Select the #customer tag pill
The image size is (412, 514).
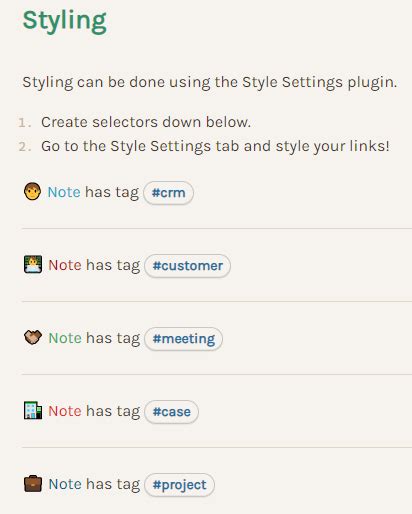[x=187, y=266]
